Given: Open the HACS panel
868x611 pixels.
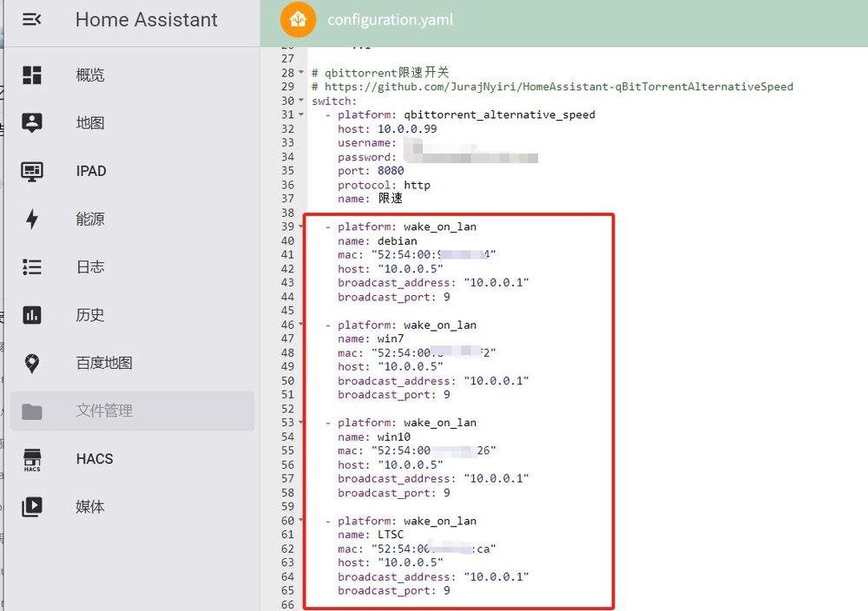Looking at the screenshot, I should tap(132, 459).
